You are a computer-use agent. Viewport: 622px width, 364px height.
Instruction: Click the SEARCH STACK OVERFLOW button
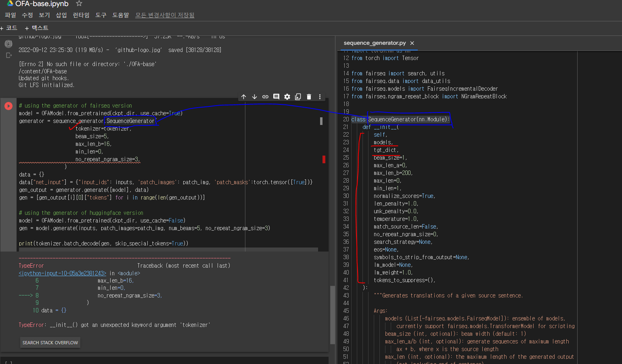[50, 342]
